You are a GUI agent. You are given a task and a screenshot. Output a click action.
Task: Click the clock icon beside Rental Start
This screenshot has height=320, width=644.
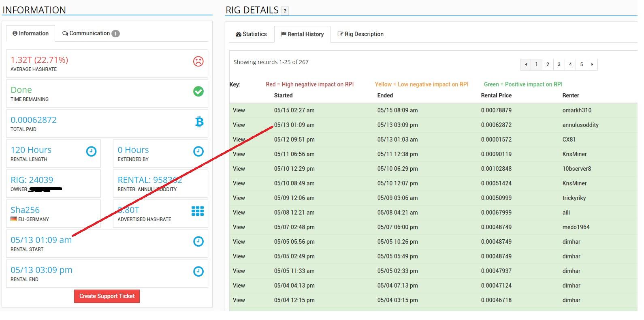coord(198,241)
